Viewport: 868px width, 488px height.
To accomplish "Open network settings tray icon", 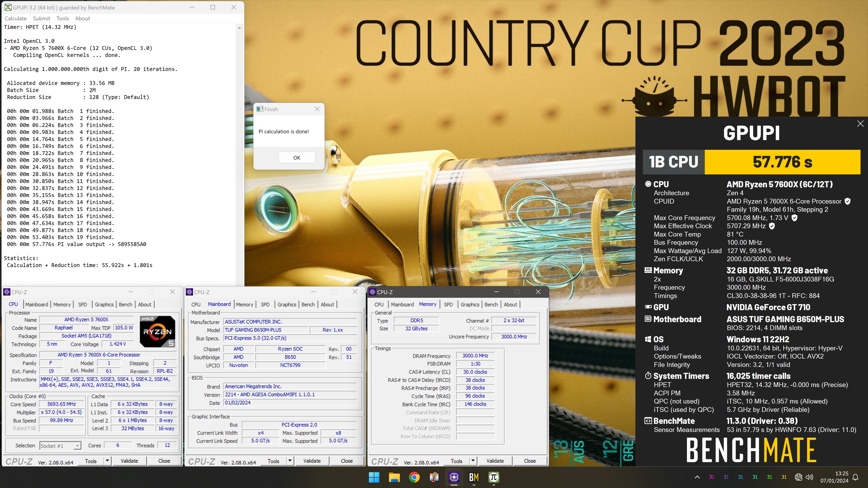I will pyautogui.click(x=798, y=477).
